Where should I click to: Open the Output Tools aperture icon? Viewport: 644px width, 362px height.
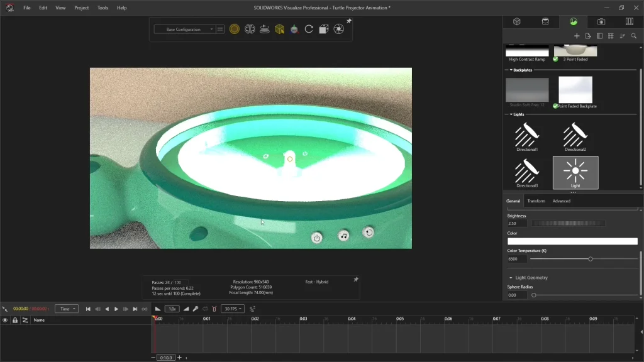tap(338, 29)
